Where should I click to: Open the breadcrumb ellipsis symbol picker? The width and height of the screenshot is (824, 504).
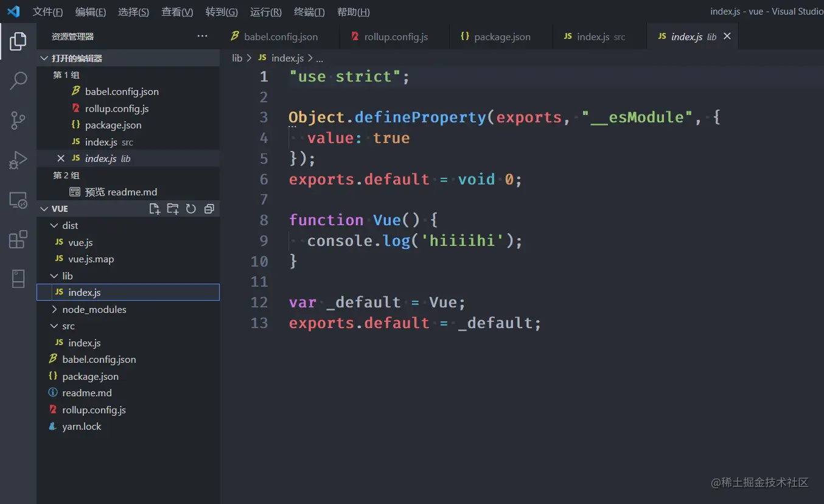319,58
